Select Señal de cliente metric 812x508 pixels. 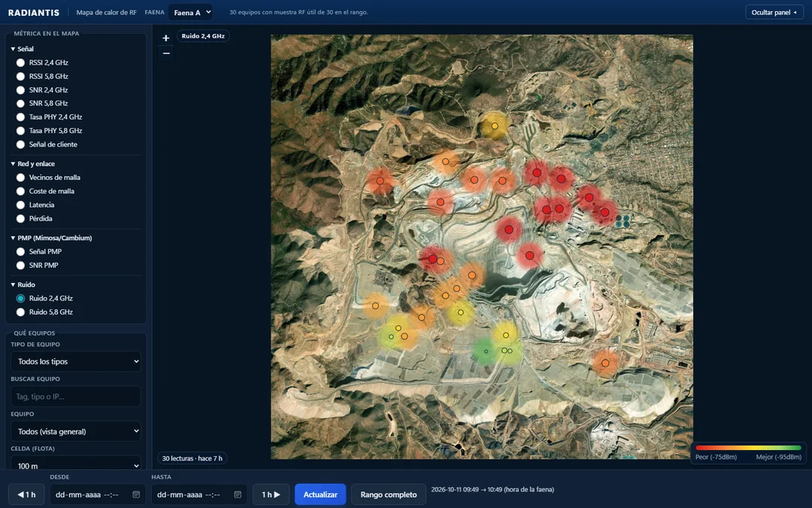[20, 144]
